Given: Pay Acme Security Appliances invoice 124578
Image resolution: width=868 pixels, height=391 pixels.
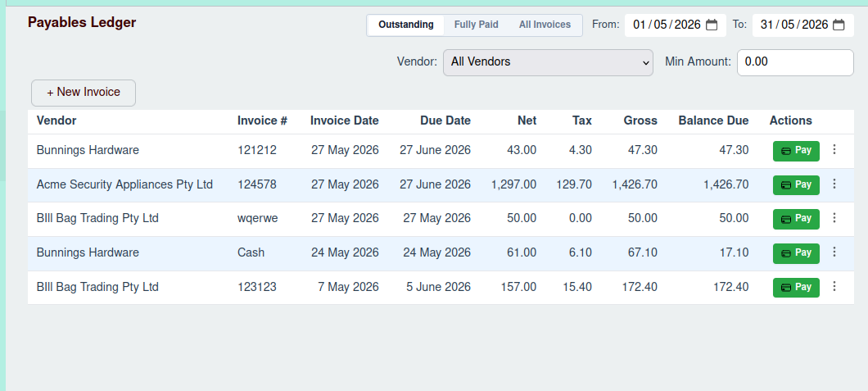Looking at the screenshot, I should 796,185.
